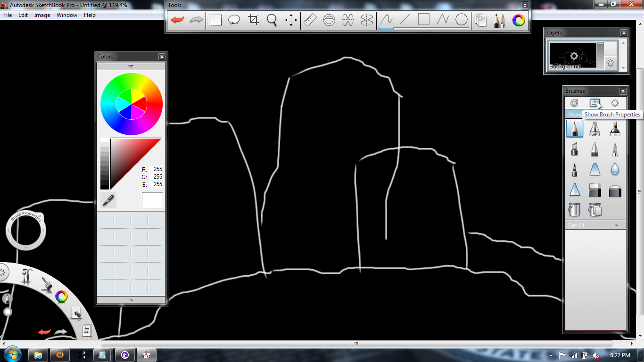Open the Windows Start menu

pos(12,354)
